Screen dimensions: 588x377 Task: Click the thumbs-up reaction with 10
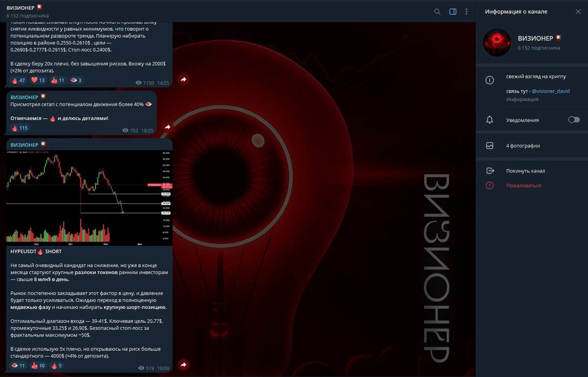pyautogui.click(x=38, y=366)
